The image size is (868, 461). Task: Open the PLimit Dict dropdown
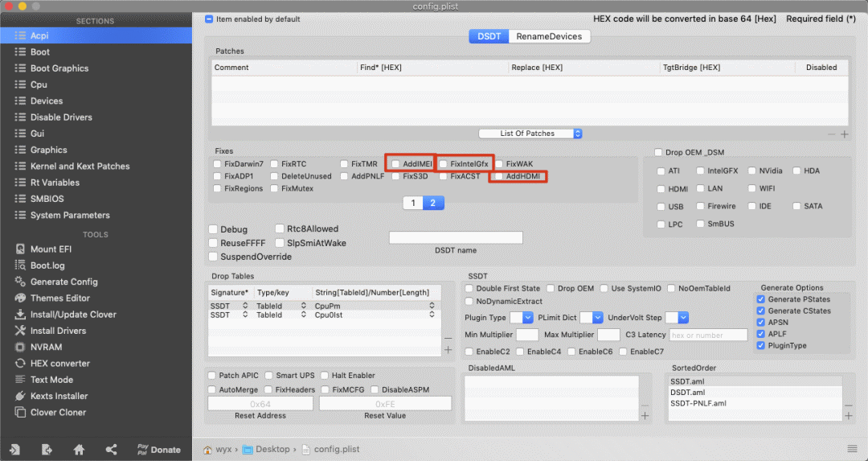[x=592, y=318]
